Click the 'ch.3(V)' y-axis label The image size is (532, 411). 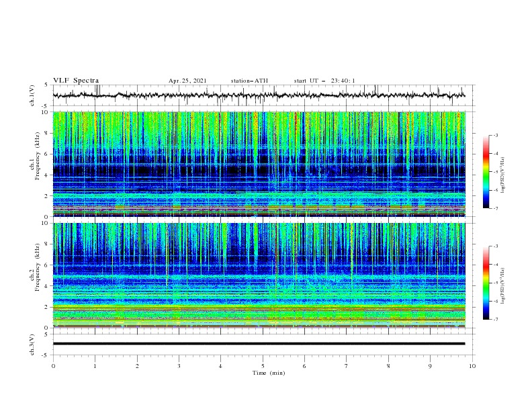(32, 345)
